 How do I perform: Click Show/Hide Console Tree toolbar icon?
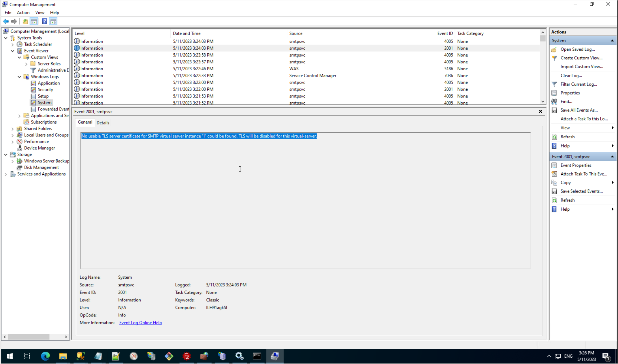click(34, 21)
